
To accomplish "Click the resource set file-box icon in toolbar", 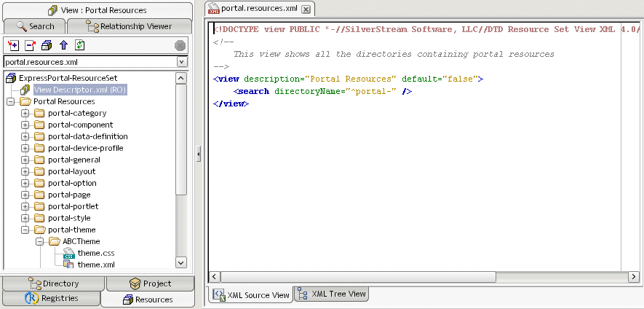I will 47,45.
